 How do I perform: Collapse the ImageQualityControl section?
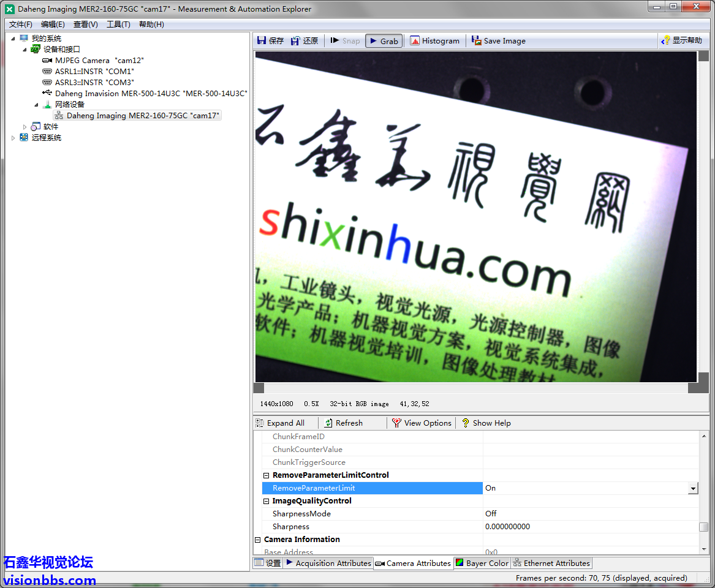coord(267,501)
